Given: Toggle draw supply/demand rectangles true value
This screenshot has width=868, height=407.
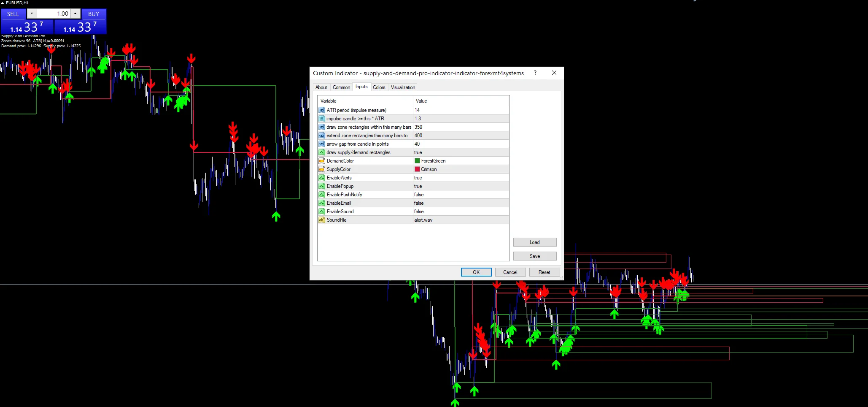Looking at the screenshot, I should tap(461, 152).
